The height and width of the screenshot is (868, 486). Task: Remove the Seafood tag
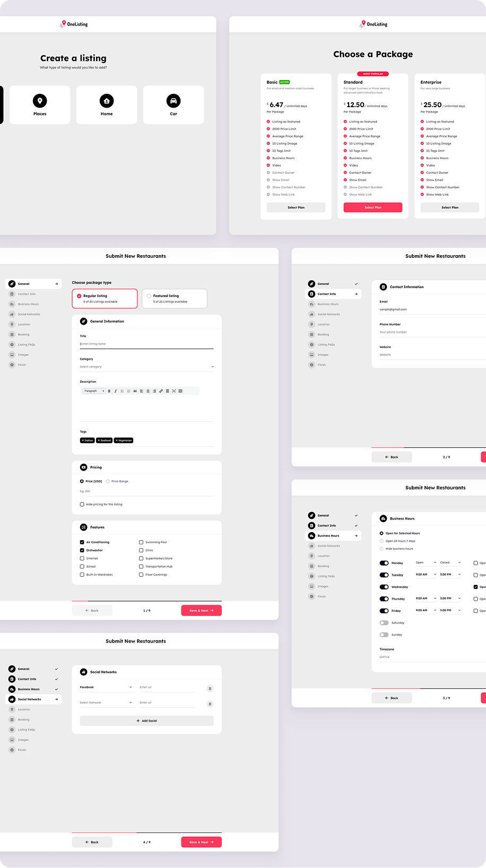pos(99,440)
